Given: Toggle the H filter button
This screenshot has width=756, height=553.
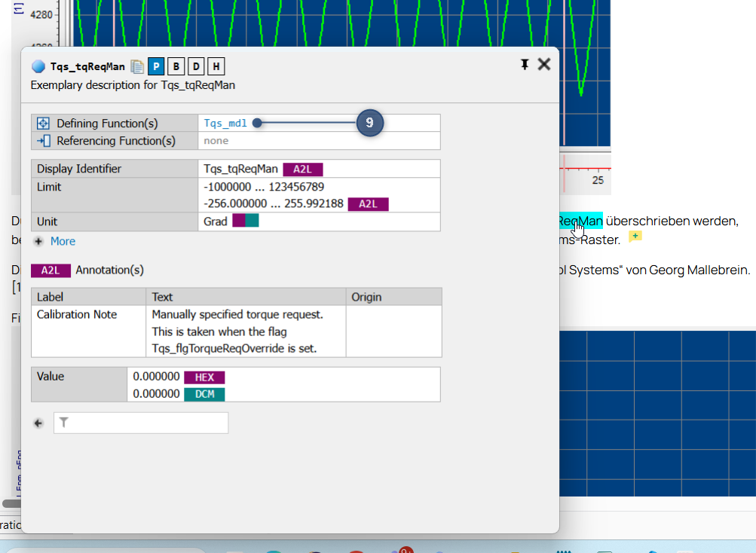Looking at the screenshot, I should 216,66.
